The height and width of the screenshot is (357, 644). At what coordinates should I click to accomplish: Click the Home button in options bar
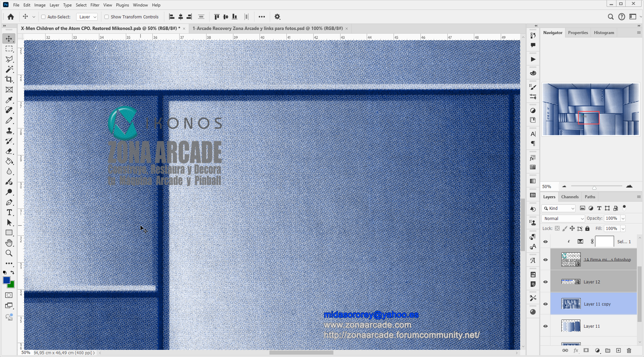[x=11, y=17]
